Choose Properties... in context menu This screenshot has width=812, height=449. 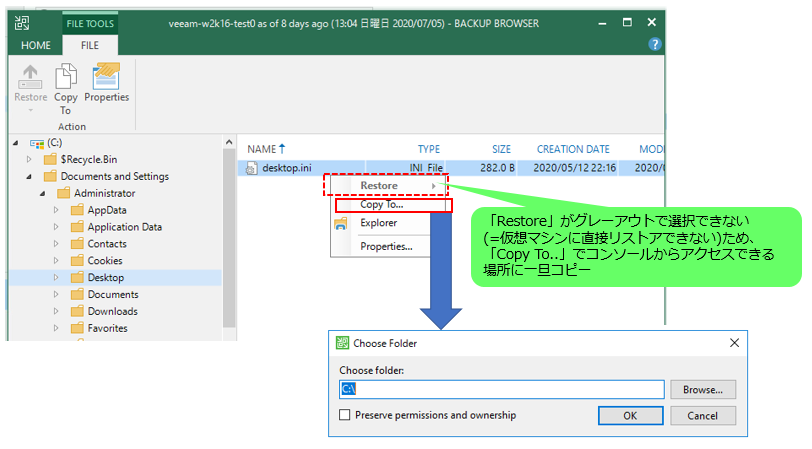386,247
